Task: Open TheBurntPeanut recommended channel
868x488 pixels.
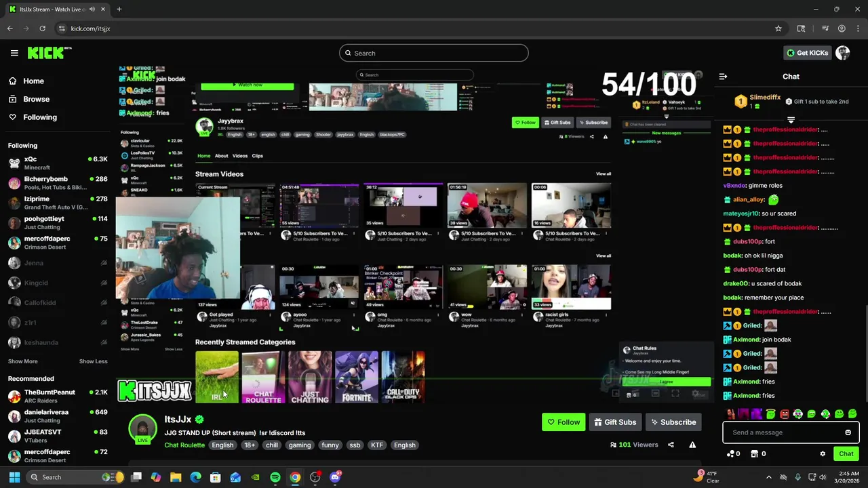Action: 58,396
